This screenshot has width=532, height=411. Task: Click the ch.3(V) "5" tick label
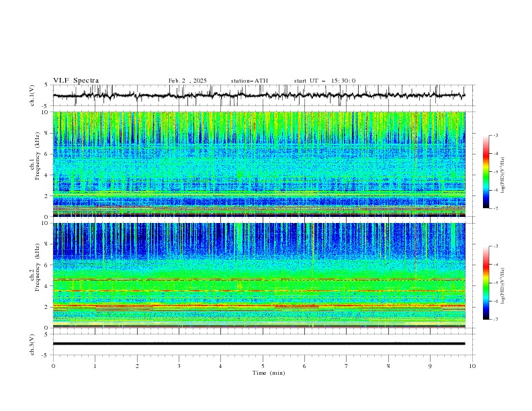(47, 334)
